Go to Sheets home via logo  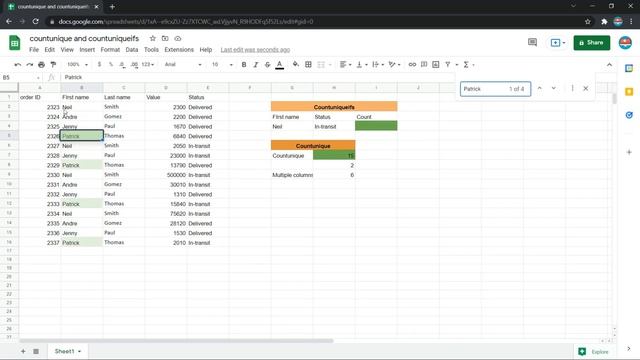click(x=15, y=42)
